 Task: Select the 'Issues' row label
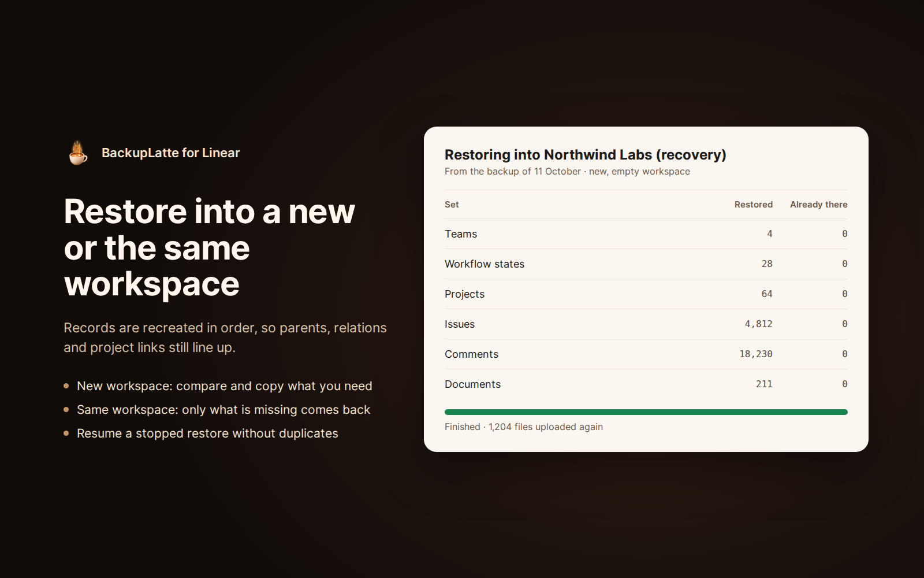(x=460, y=324)
